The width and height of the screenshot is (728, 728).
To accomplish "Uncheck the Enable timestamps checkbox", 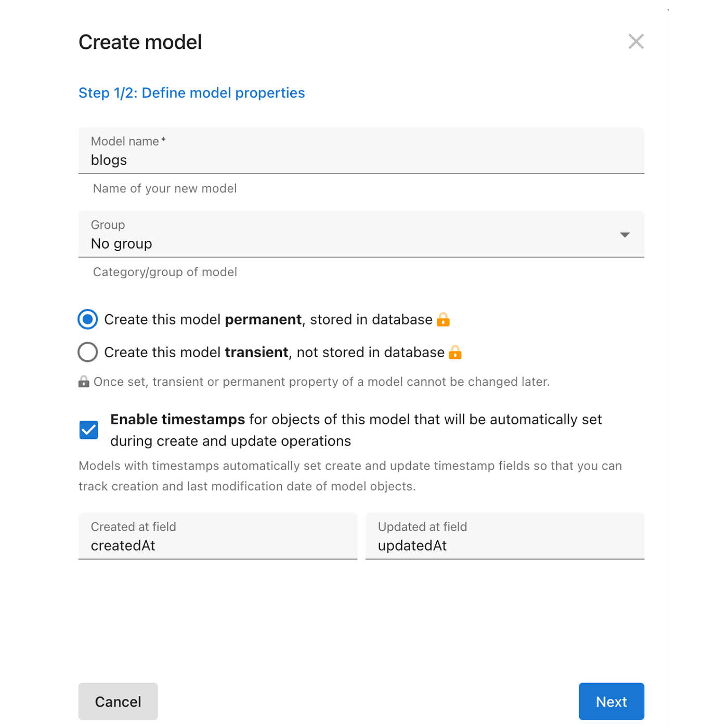I will click(88, 430).
